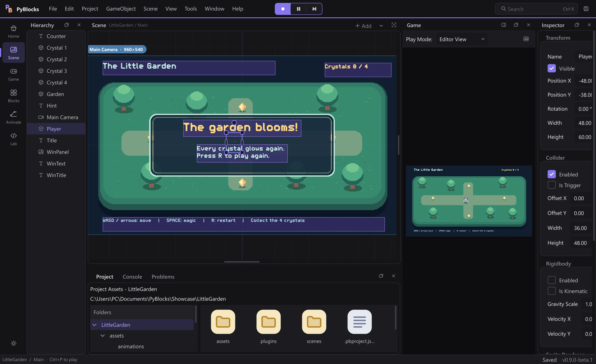Open the .pbproject.js file
This screenshot has width=596, height=364.
[x=359, y=327]
